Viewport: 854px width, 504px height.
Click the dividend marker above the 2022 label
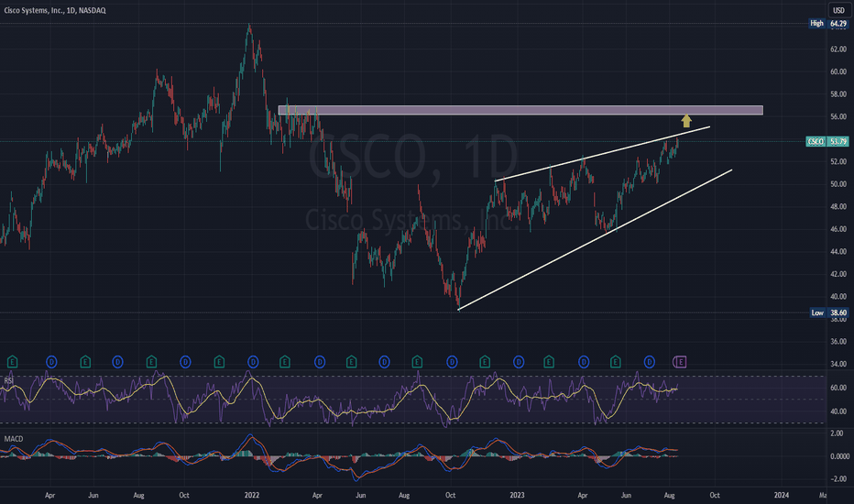253,361
